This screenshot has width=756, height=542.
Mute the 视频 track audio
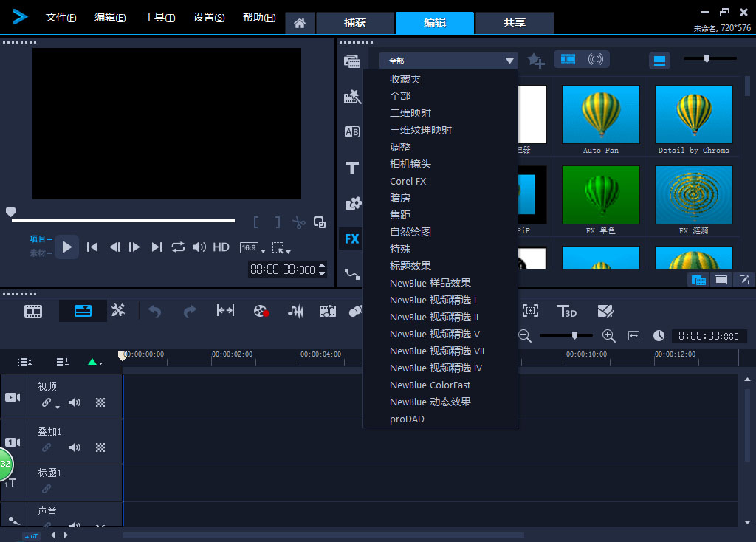click(x=75, y=402)
